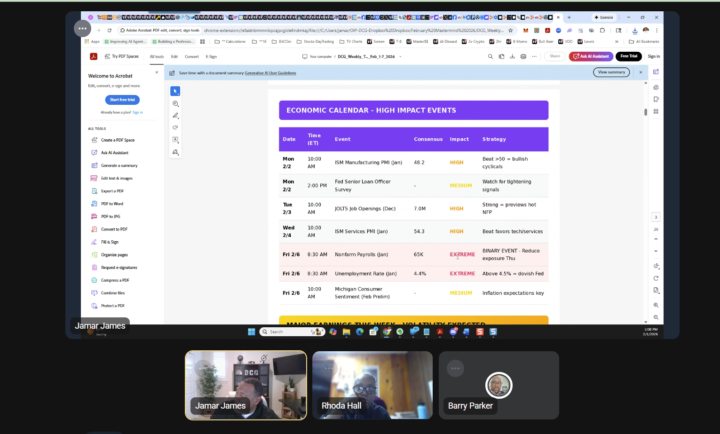Choose the pen highlight tool
The height and width of the screenshot is (434, 720).
(x=176, y=115)
